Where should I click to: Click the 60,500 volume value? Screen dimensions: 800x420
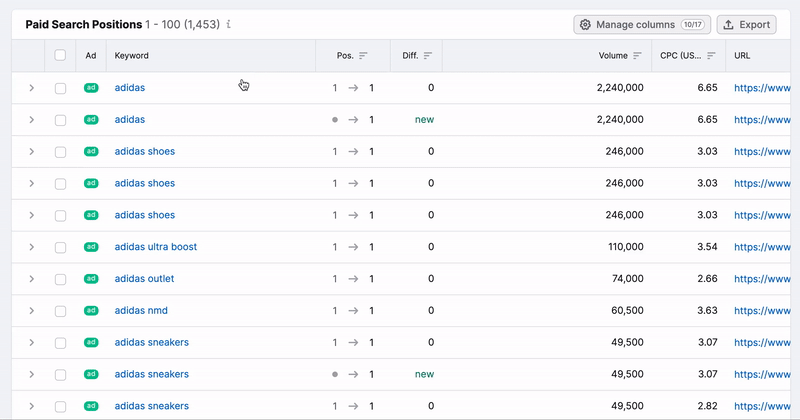[x=628, y=310]
